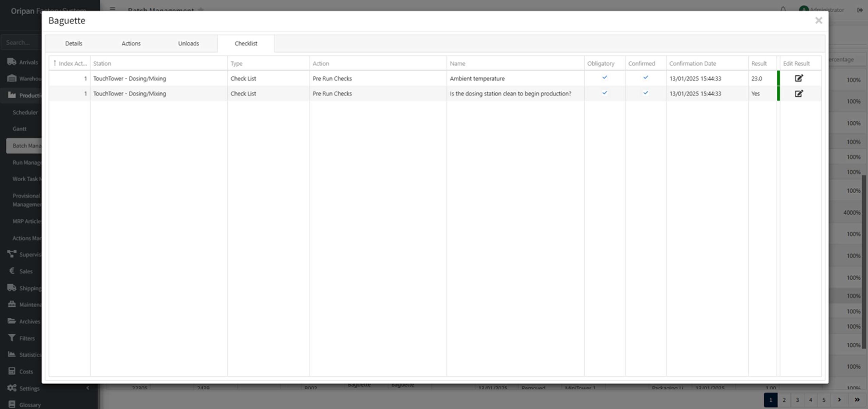The width and height of the screenshot is (868, 409).
Task: Open the Costs calculator icon in sidebar
Action: 12,371
